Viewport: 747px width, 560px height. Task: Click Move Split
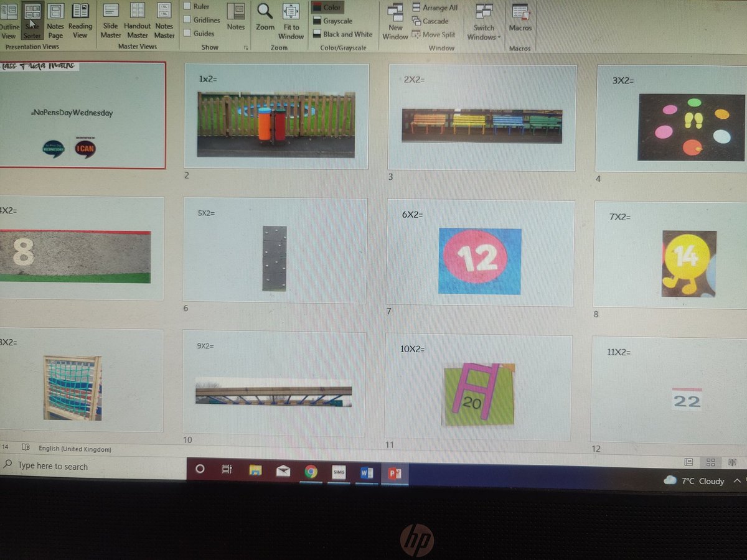[x=434, y=35]
